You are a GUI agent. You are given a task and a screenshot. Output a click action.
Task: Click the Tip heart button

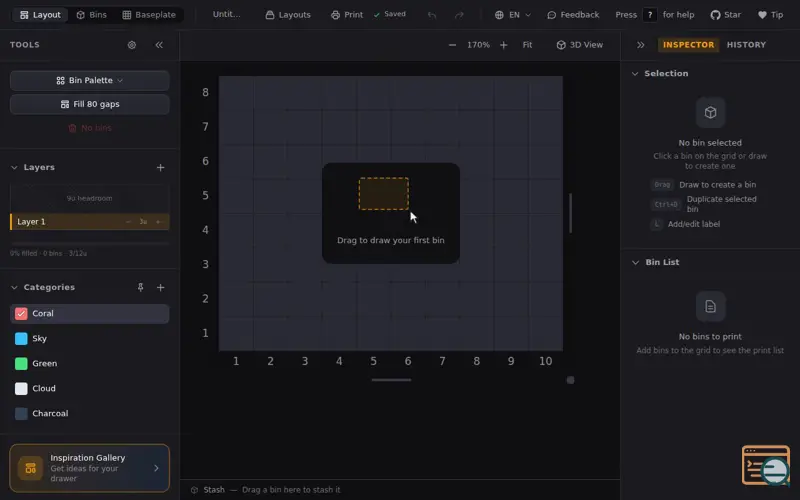click(x=770, y=15)
